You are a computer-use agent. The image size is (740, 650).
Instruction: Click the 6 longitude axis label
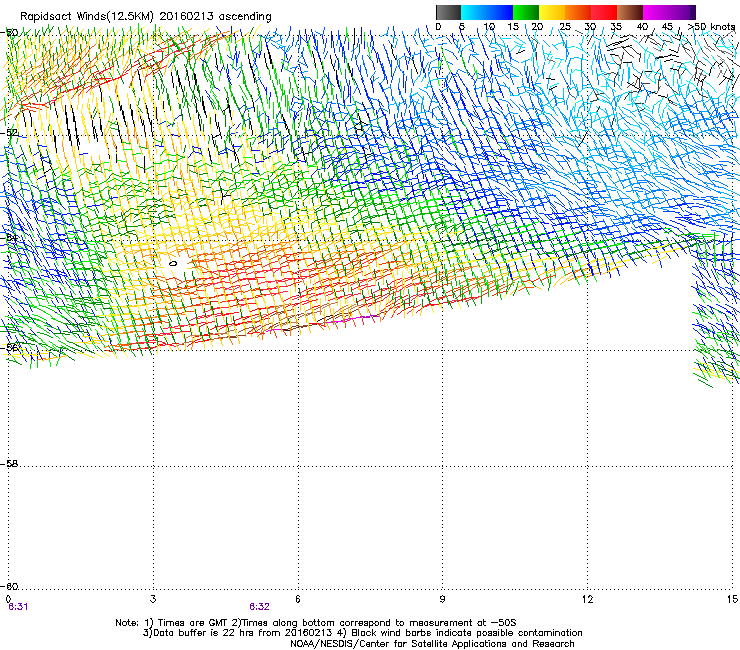coord(298,599)
